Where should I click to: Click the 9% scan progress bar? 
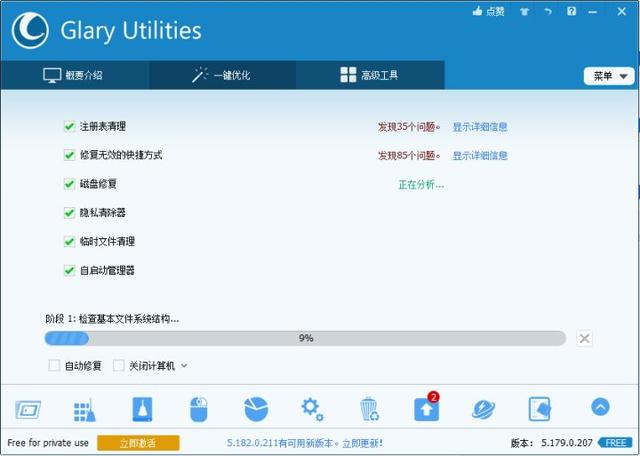305,338
